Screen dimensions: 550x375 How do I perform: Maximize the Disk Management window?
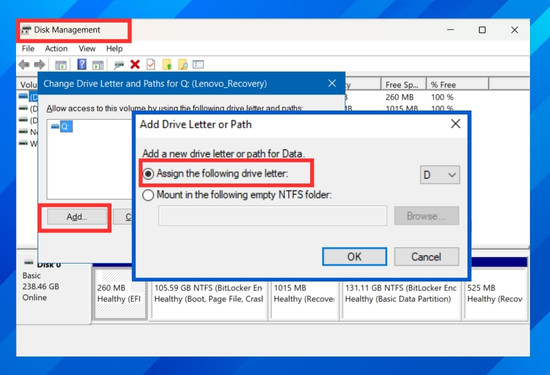(482, 30)
